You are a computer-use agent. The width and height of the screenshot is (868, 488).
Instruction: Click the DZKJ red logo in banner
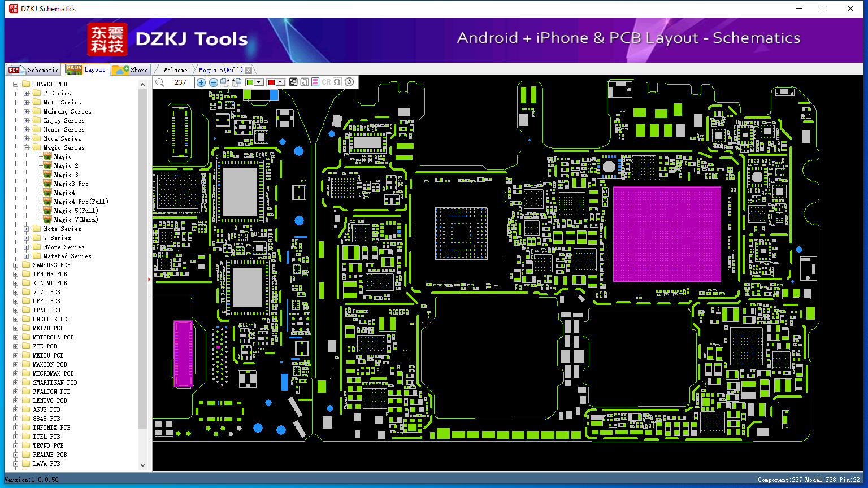107,40
